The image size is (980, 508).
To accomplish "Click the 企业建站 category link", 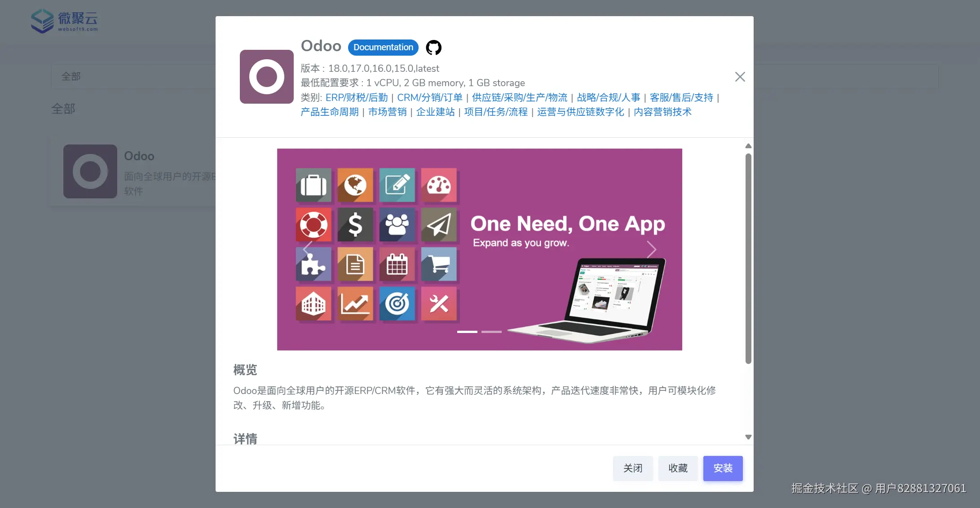I will click(x=435, y=112).
